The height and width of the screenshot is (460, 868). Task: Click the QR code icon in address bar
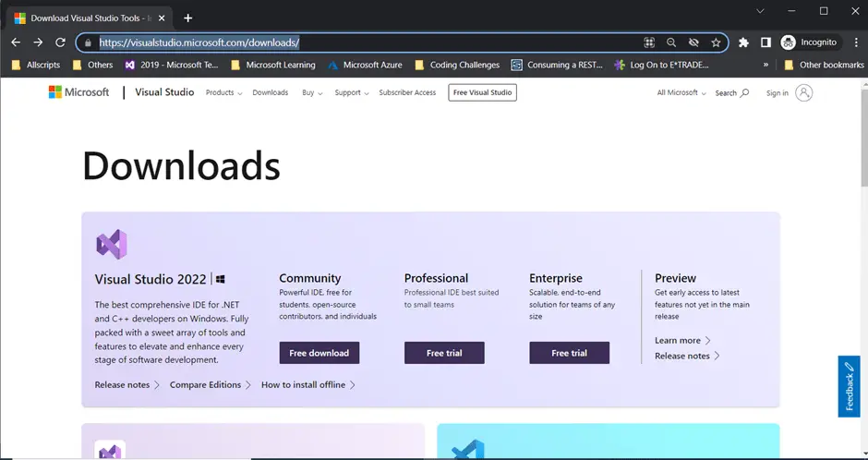click(649, 42)
